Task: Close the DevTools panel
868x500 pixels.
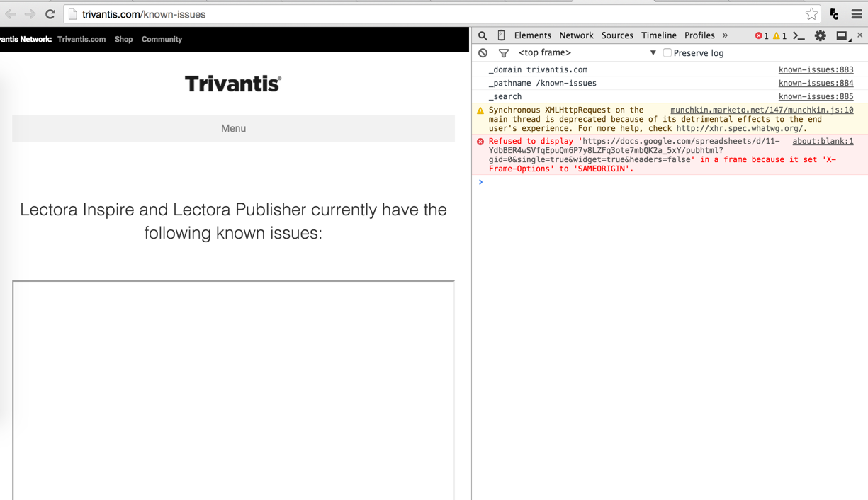Action: [860, 35]
